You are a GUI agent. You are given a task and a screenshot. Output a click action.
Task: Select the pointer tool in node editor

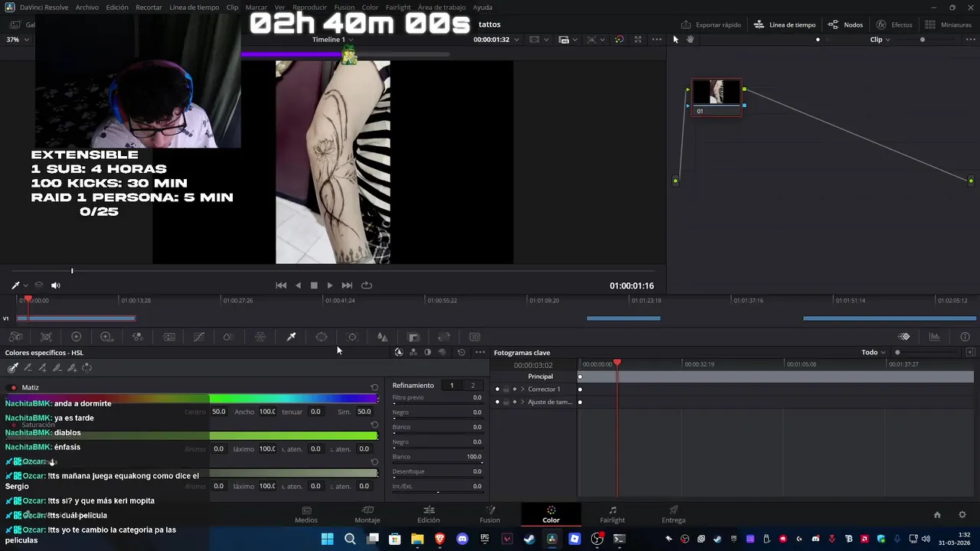point(675,39)
